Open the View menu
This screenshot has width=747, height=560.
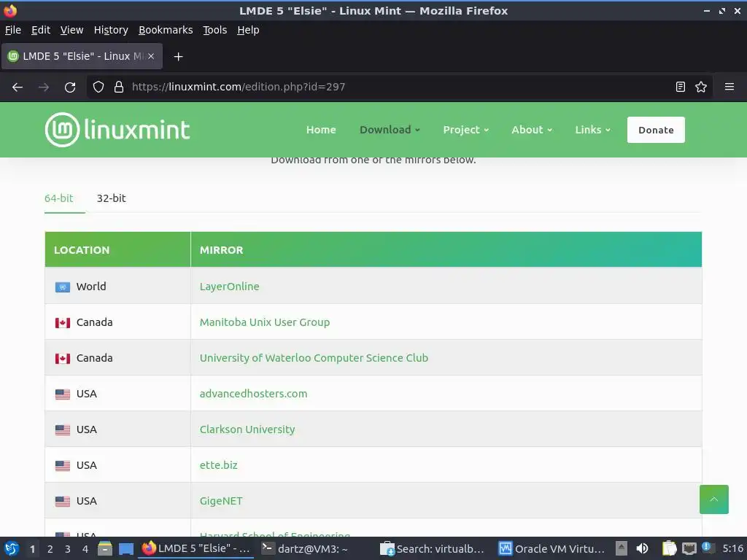tap(71, 30)
